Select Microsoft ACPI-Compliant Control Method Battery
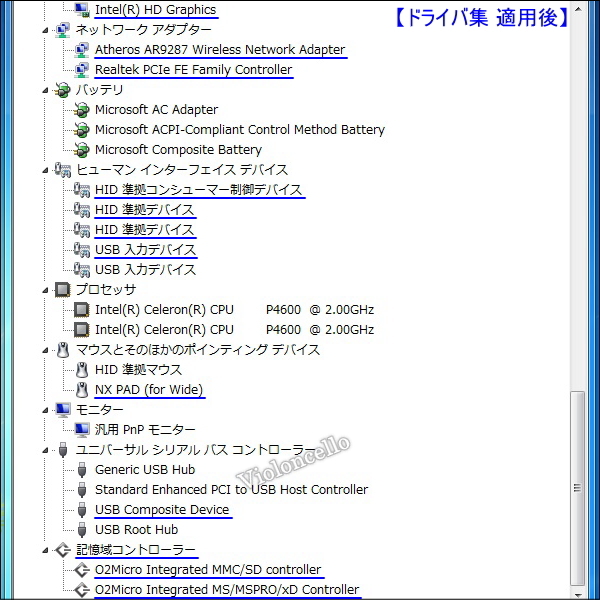 (x=240, y=130)
